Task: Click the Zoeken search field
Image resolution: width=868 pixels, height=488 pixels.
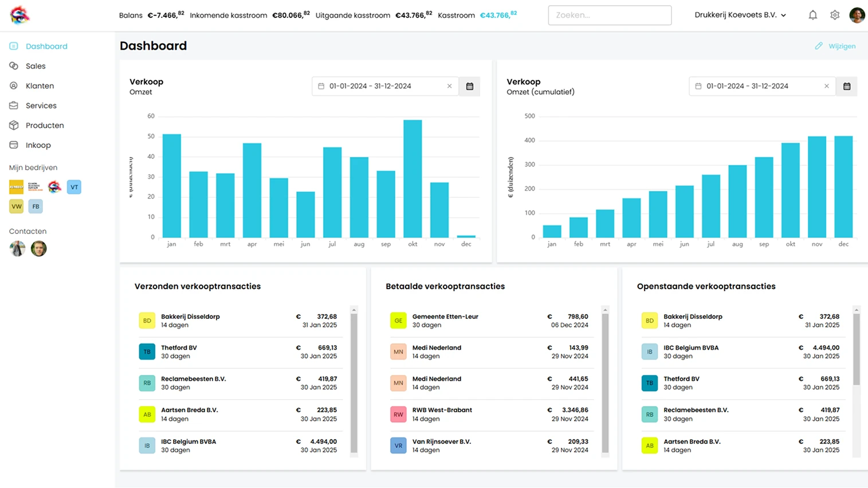Action: (610, 15)
